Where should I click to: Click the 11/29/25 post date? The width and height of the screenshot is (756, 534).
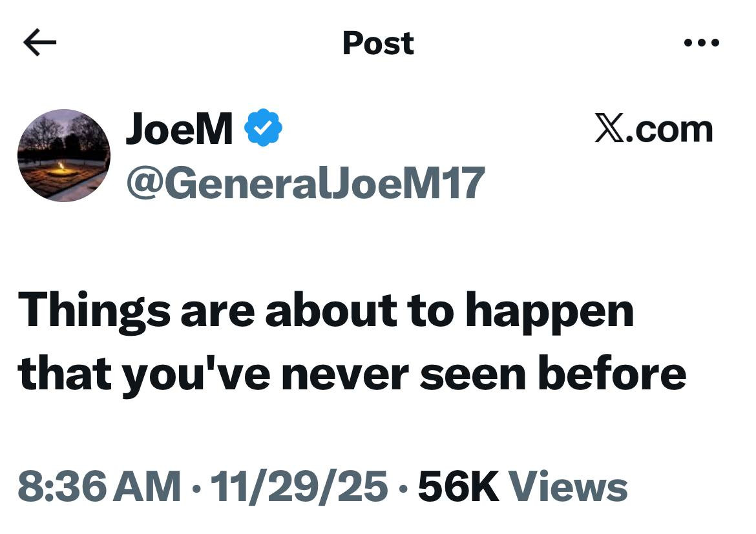pyautogui.click(x=299, y=486)
